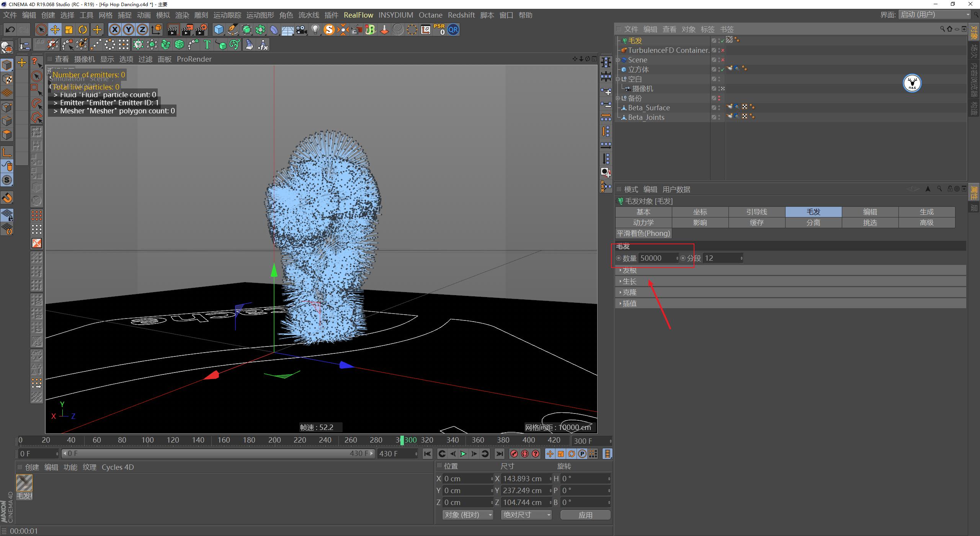This screenshot has height=536, width=980.
Task: Open the RealFlow menu
Action: tap(359, 15)
